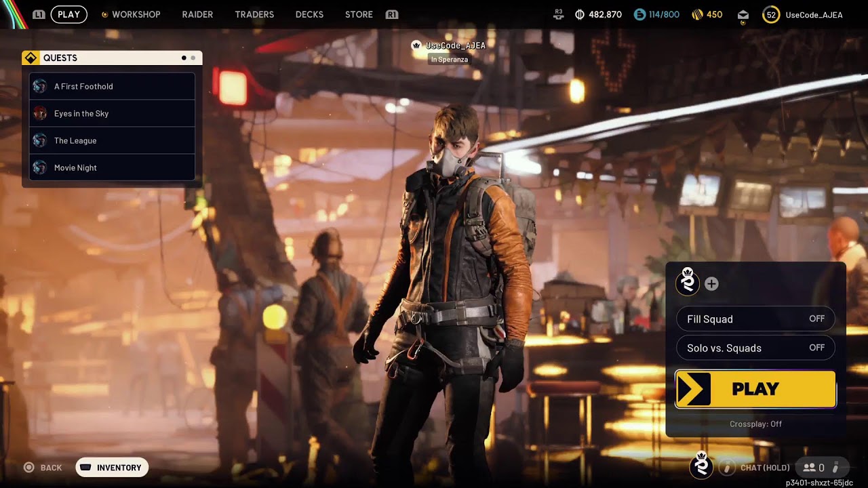Click the yellow Quests diamond icon
The height and width of the screenshot is (488, 868).
(x=31, y=58)
